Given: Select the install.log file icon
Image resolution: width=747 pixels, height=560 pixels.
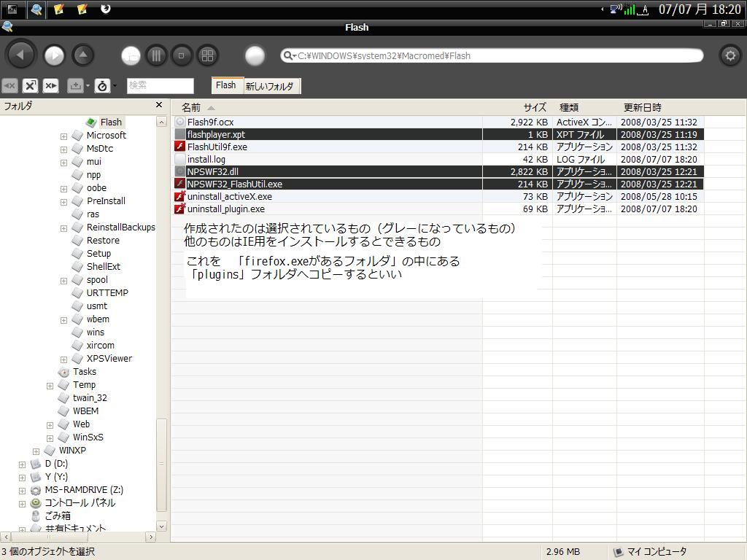Looking at the screenshot, I should (x=179, y=159).
